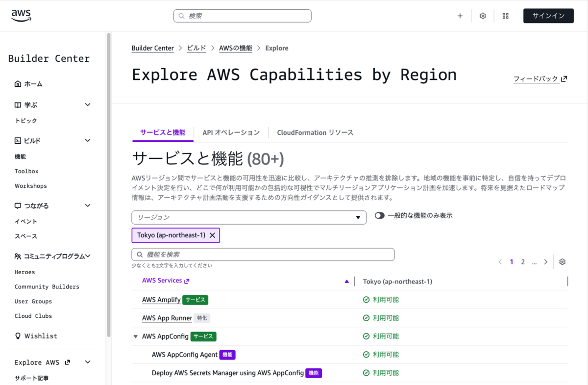Open Heroes in the sidebar
The height and width of the screenshot is (385, 588).
pos(25,272)
